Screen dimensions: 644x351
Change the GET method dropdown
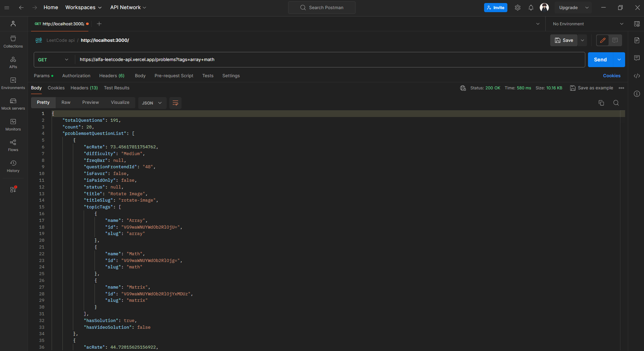(53, 60)
